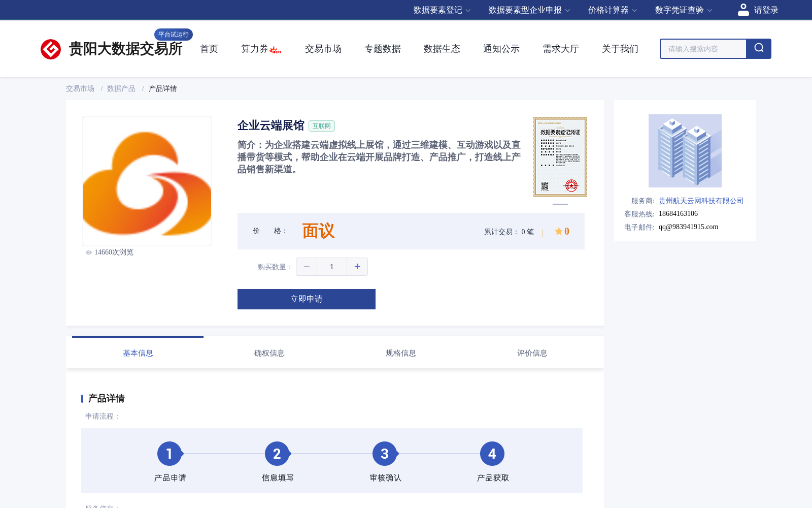This screenshot has width=812, height=508.
Task: Click the search content input box
Action: 703,49
